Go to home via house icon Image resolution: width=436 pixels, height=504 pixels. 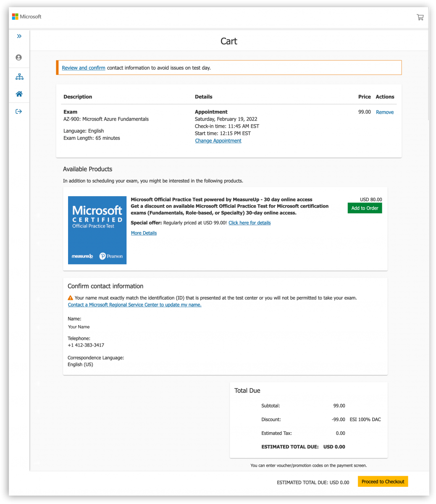(x=19, y=94)
